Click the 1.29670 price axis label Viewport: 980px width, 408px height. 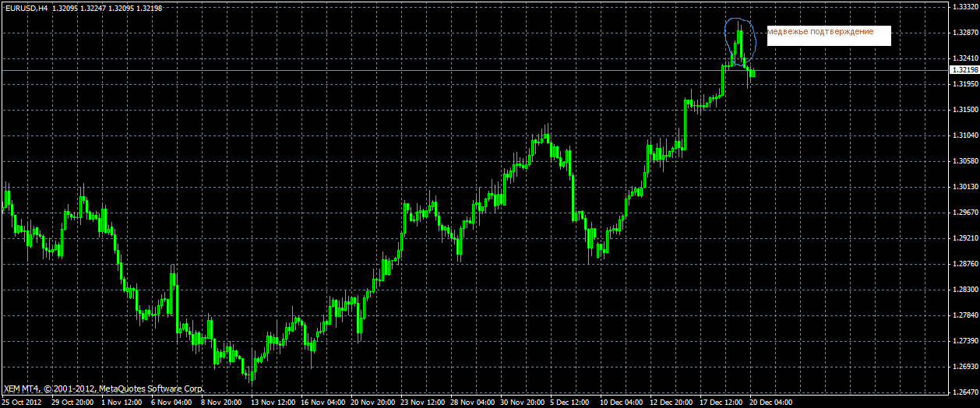(964, 213)
